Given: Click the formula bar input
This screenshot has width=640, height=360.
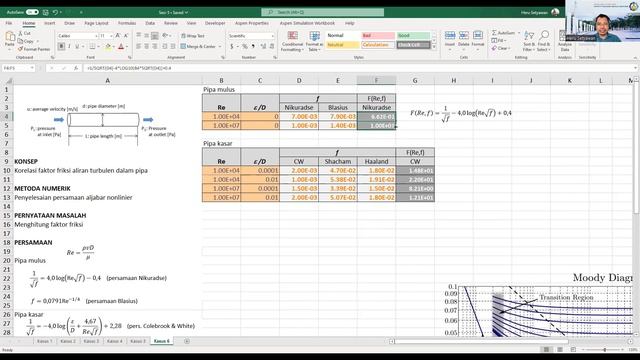Looking at the screenshot, I should pyautogui.click(x=359, y=68).
